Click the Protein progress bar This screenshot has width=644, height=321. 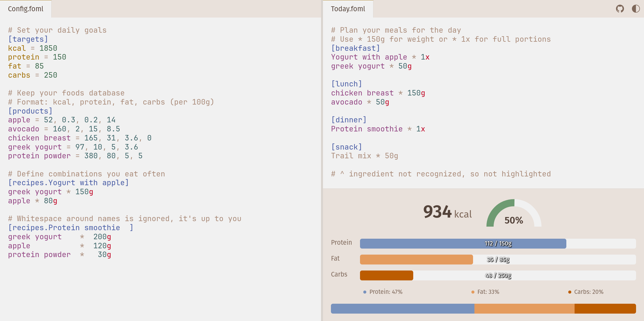point(498,244)
